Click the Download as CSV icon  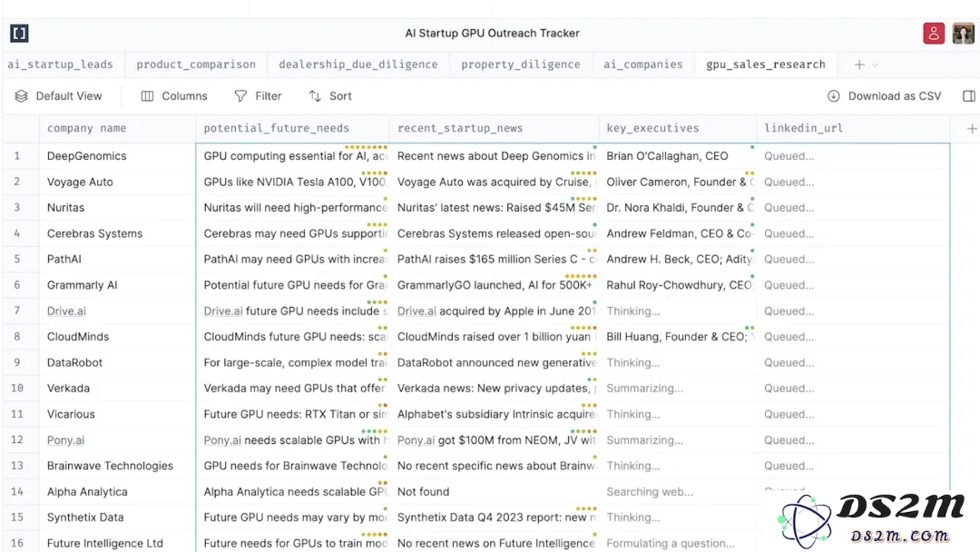coord(834,95)
